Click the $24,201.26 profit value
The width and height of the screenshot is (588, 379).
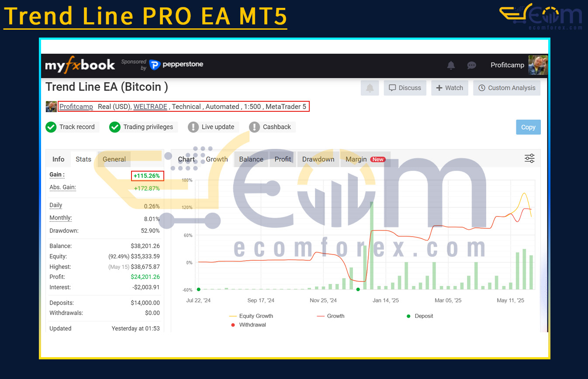(x=145, y=277)
